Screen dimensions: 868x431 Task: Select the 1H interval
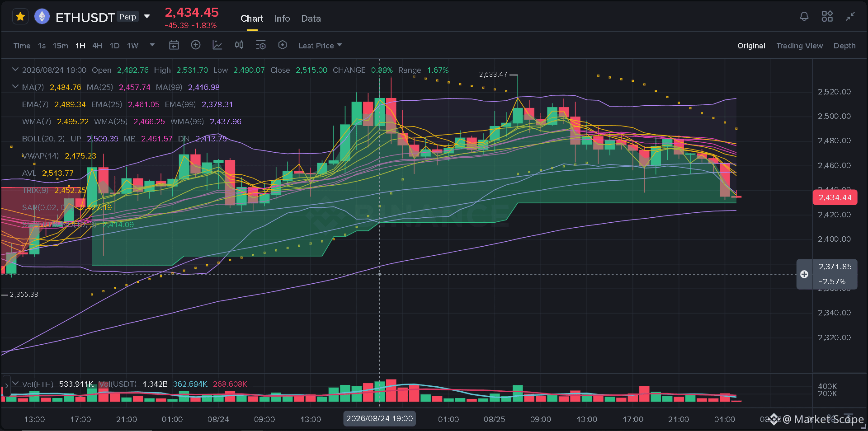coord(80,46)
